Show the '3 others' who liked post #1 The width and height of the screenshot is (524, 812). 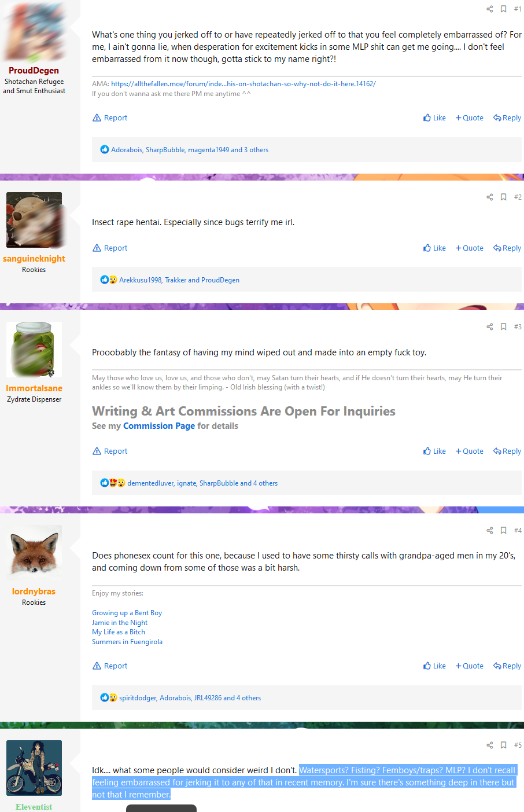pyautogui.click(x=256, y=149)
